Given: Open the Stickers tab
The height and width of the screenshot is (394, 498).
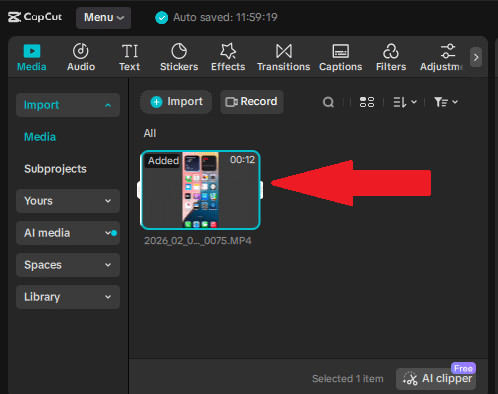Looking at the screenshot, I should [x=179, y=58].
